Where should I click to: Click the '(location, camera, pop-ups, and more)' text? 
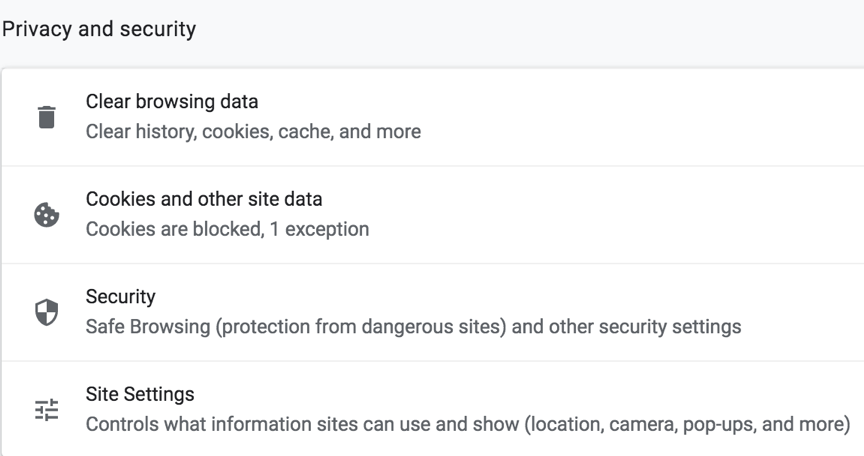[686, 424]
